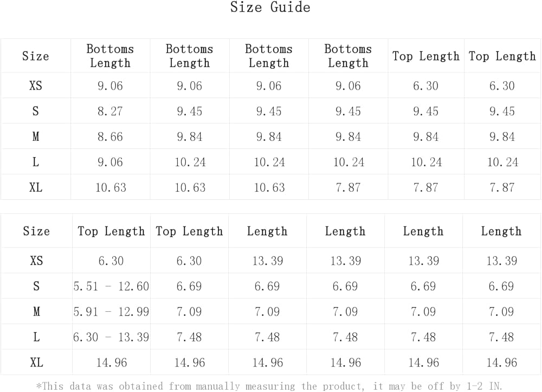The image size is (542, 392).
Task: Click the S row label in the top table
Action: 36,111
